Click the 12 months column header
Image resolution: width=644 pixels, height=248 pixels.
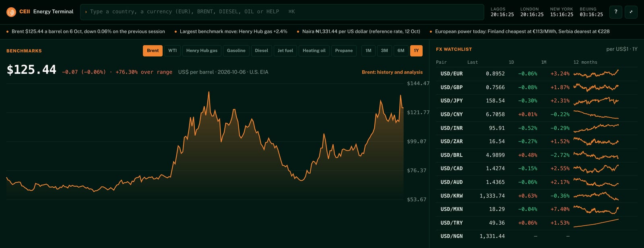[585, 63]
